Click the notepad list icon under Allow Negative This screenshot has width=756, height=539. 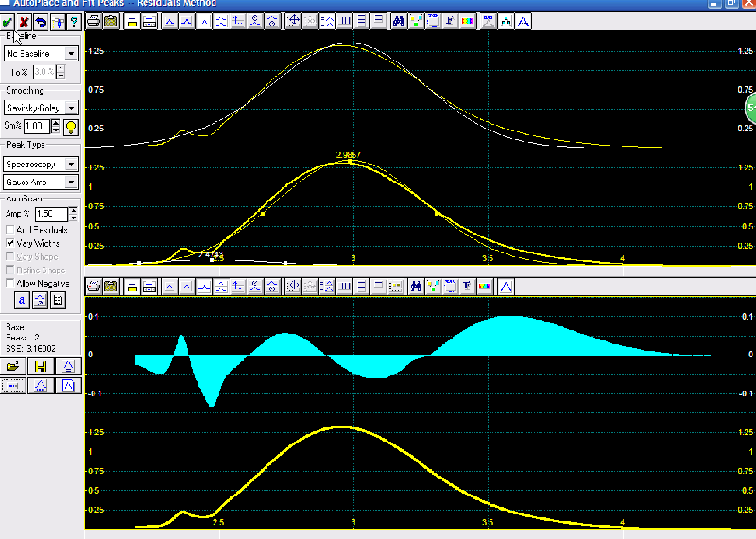(58, 300)
